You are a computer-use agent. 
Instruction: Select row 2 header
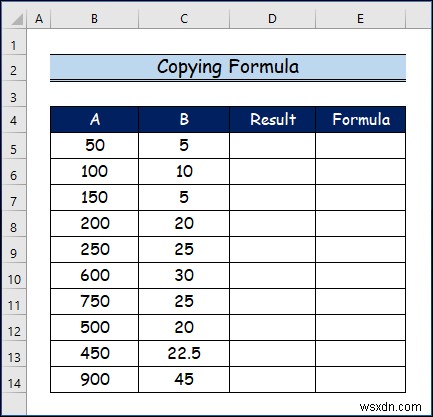(x=14, y=68)
